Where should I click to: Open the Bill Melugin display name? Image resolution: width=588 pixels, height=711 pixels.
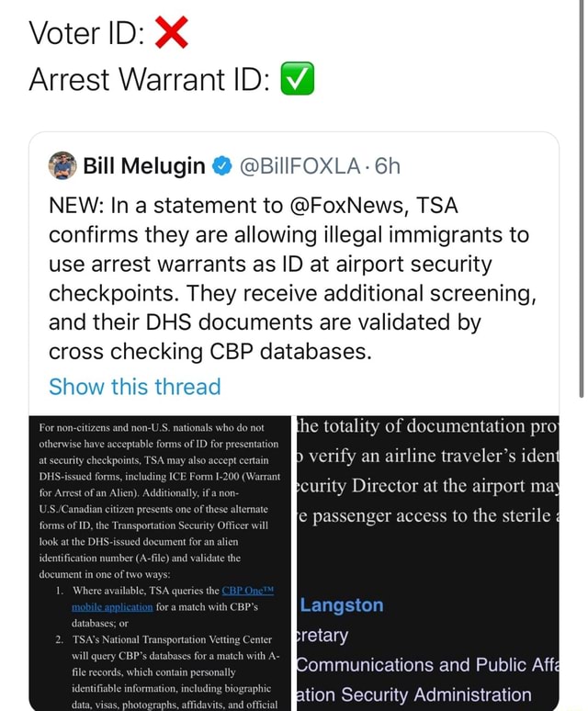[143, 166]
